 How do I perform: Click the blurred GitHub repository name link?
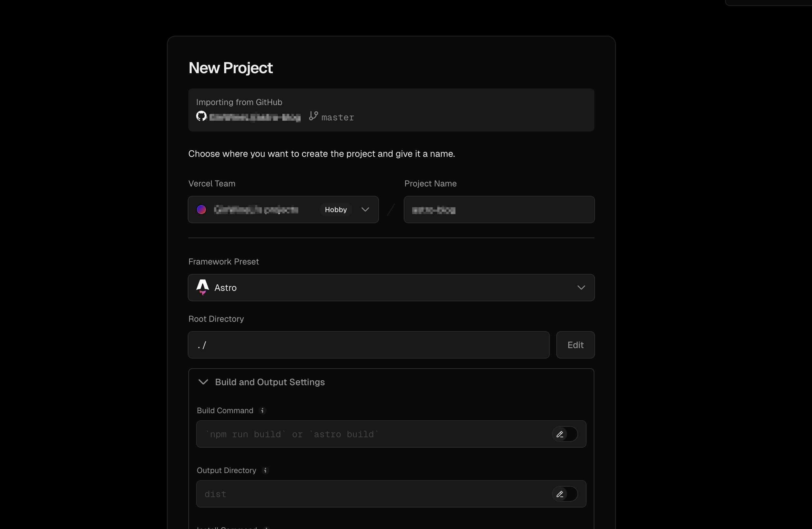pos(255,117)
